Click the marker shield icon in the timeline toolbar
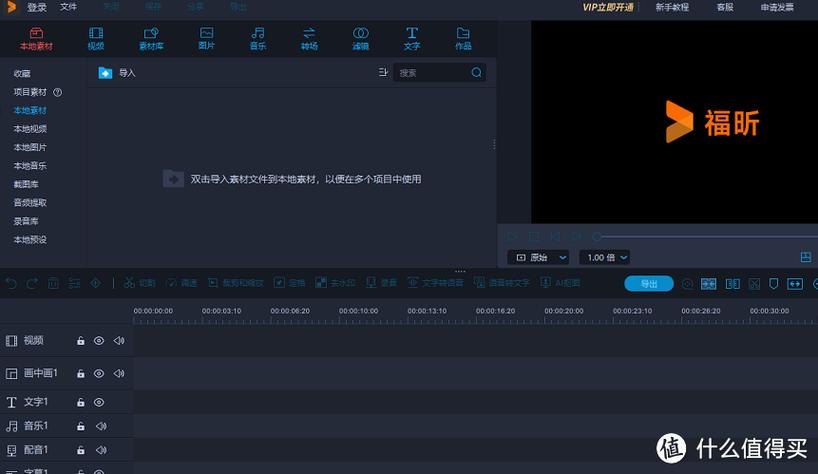 (774, 284)
